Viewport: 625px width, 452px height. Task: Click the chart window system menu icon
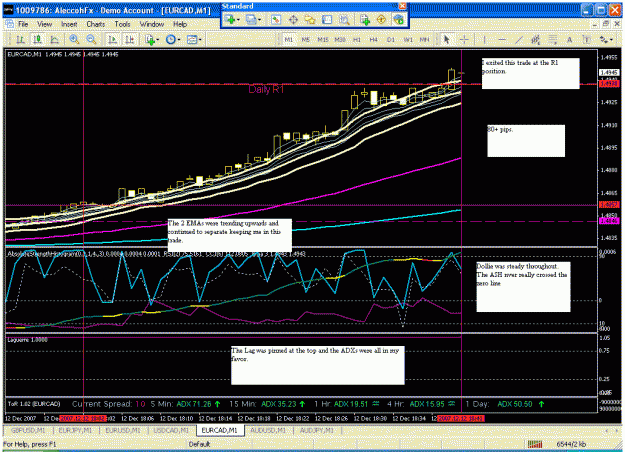pos(10,24)
